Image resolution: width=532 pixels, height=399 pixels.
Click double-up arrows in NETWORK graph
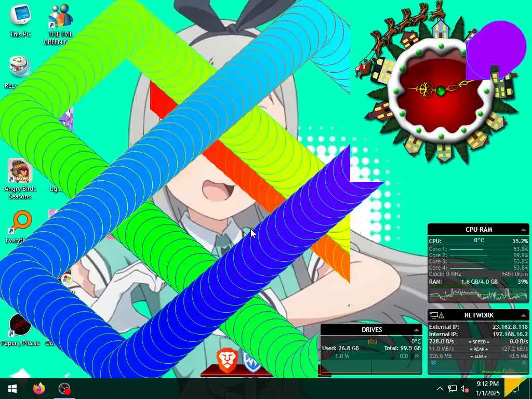click(524, 363)
